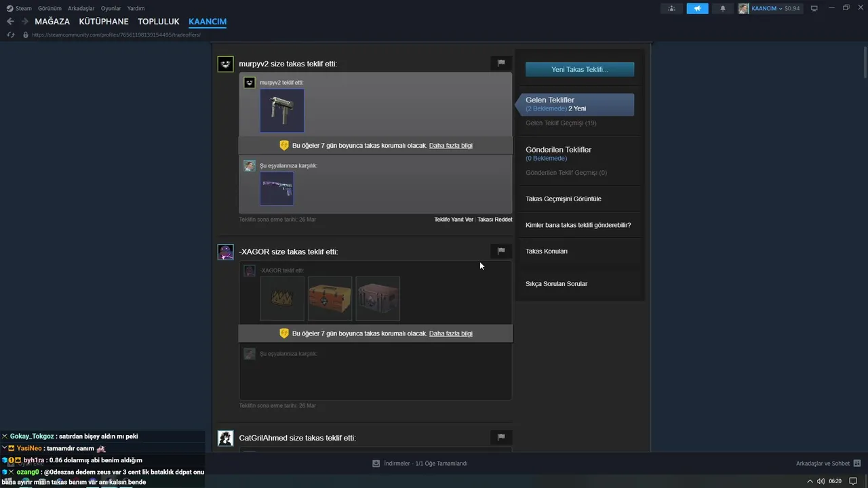The height and width of the screenshot is (488, 868).
Task: Open murpyv2 profile avatar
Action: pos(225,64)
